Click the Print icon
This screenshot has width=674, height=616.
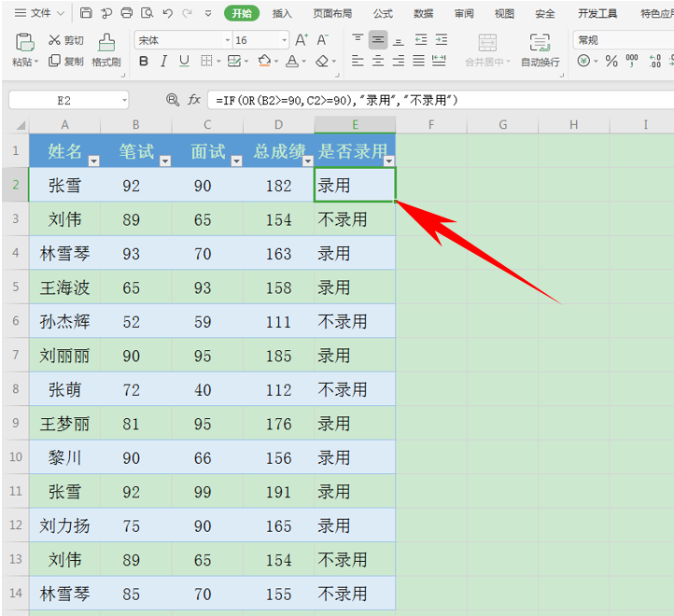[x=127, y=13]
